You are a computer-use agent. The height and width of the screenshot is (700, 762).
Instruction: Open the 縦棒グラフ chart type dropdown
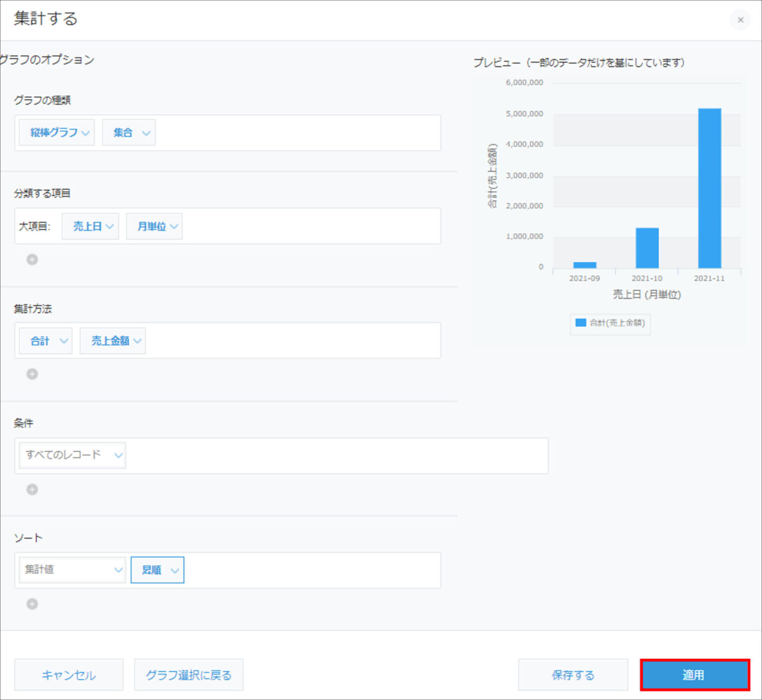pos(57,132)
